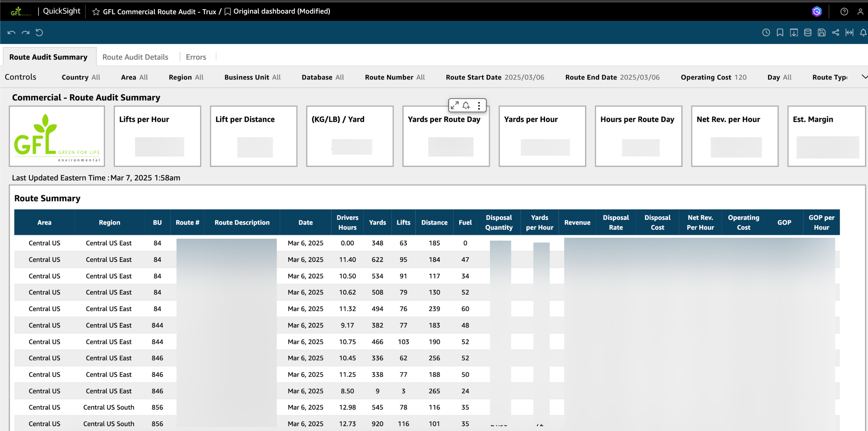Open the Amazon Q hexagon icon
The height and width of the screenshot is (431, 868).
click(817, 12)
